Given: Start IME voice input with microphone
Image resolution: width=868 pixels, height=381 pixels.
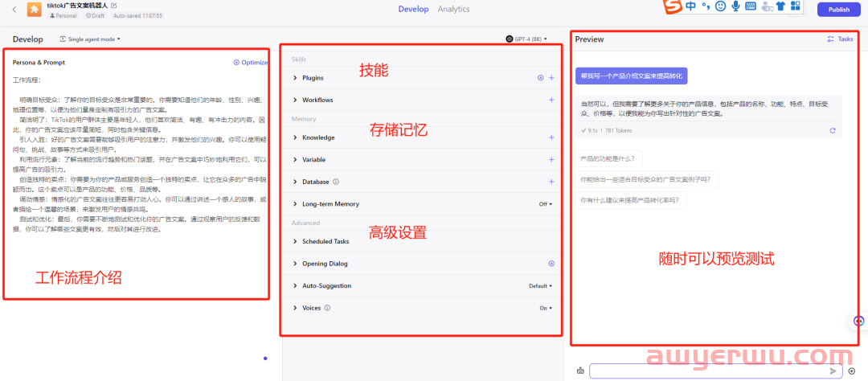Looking at the screenshot, I should click(x=735, y=6).
